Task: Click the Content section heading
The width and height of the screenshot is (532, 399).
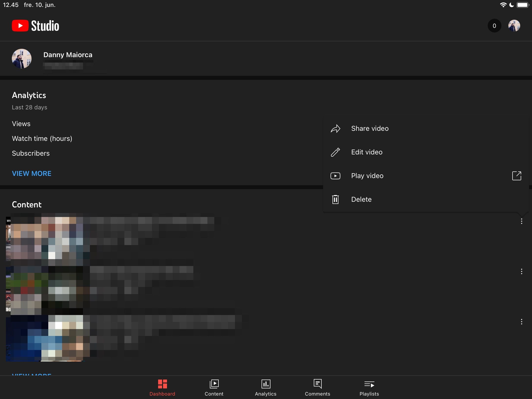Action: pyautogui.click(x=27, y=204)
